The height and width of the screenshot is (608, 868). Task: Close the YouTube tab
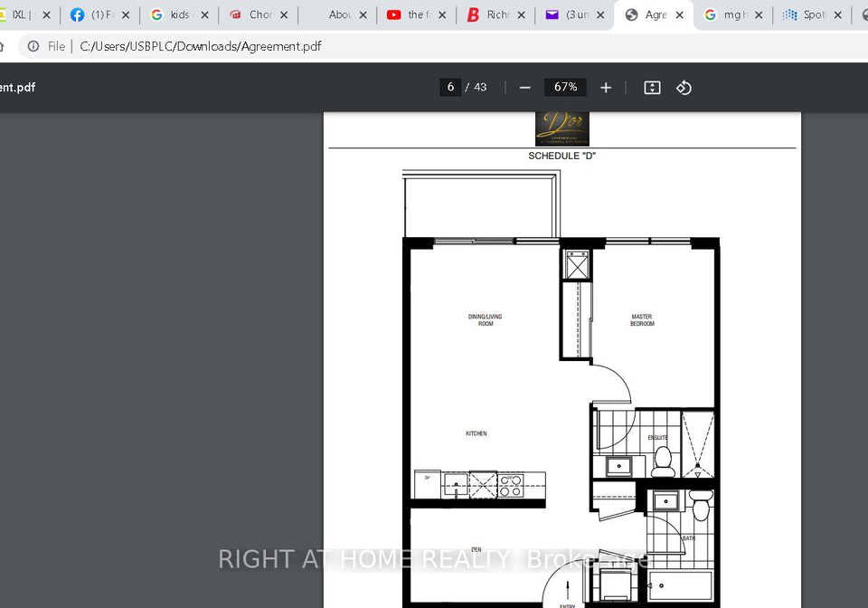(442, 15)
